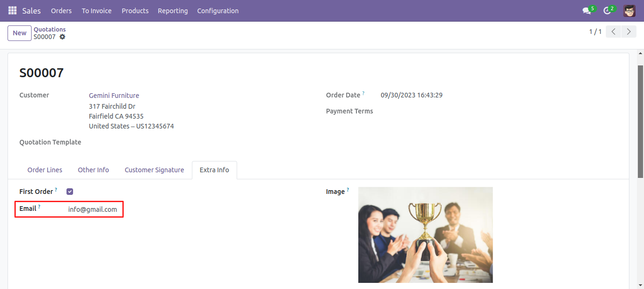Switch to the Customer Signature tab
The height and width of the screenshot is (289, 644).
tap(154, 170)
